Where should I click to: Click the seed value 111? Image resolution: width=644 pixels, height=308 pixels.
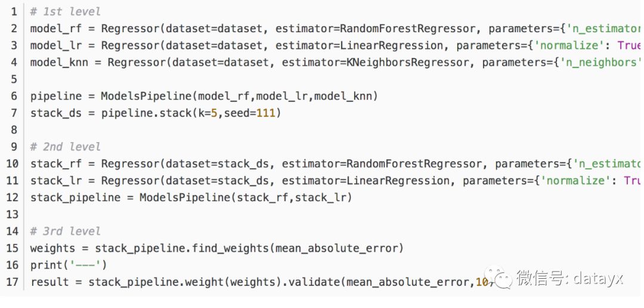[266, 113]
